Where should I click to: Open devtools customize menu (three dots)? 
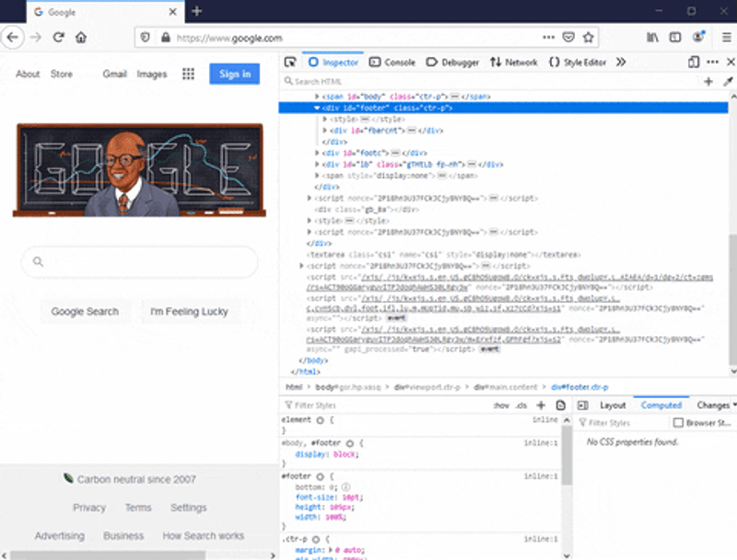point(712,62)
